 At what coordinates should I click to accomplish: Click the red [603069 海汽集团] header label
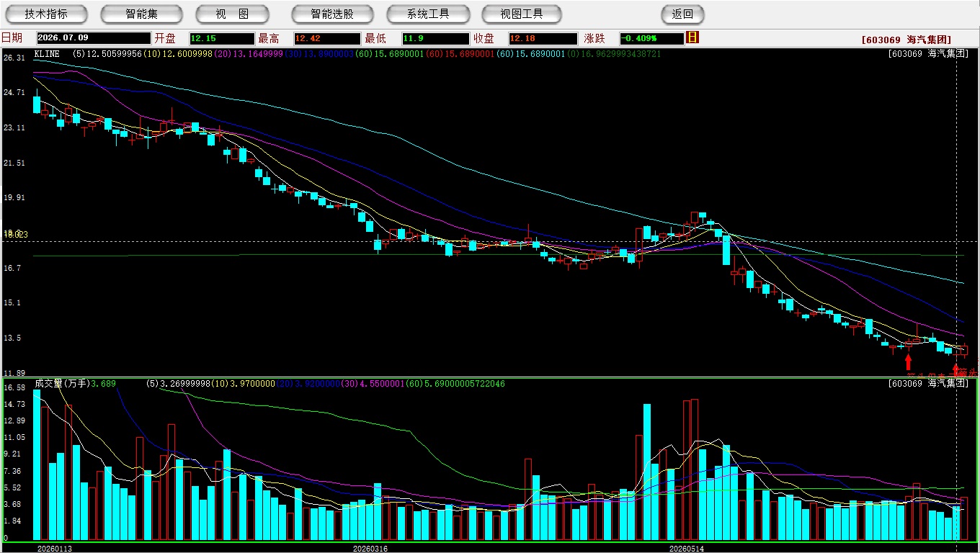click(906, 40)
